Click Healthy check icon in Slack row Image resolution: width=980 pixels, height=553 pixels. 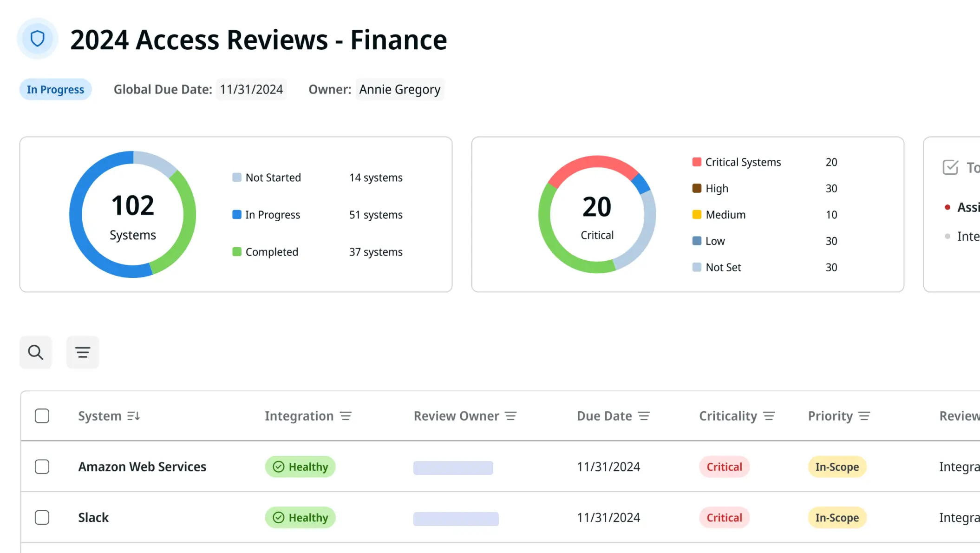click(x=279, y=518)
